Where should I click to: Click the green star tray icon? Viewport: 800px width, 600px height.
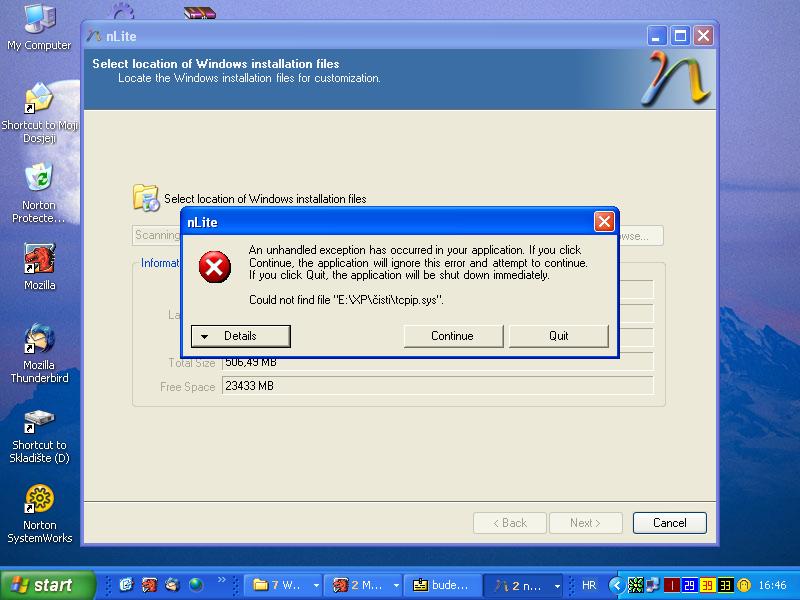(635, 585)
